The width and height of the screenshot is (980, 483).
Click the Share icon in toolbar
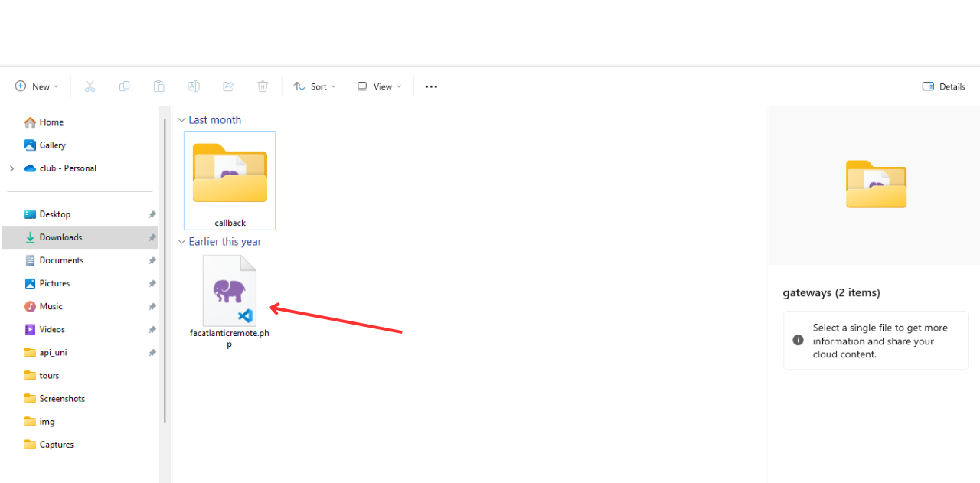pos(228,86)
